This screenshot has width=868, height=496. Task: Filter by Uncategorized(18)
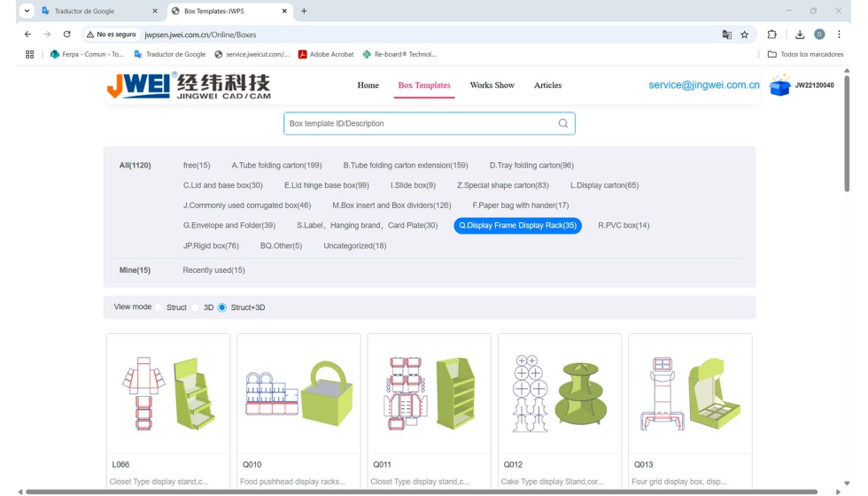tap(355, 246)
